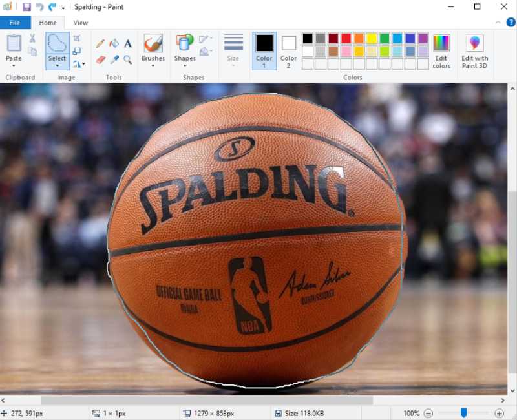Image resolution: width=517 pixels, height=420 pixels.
Task: Click the Rotate or flip icon
Action: coord(77,63)
